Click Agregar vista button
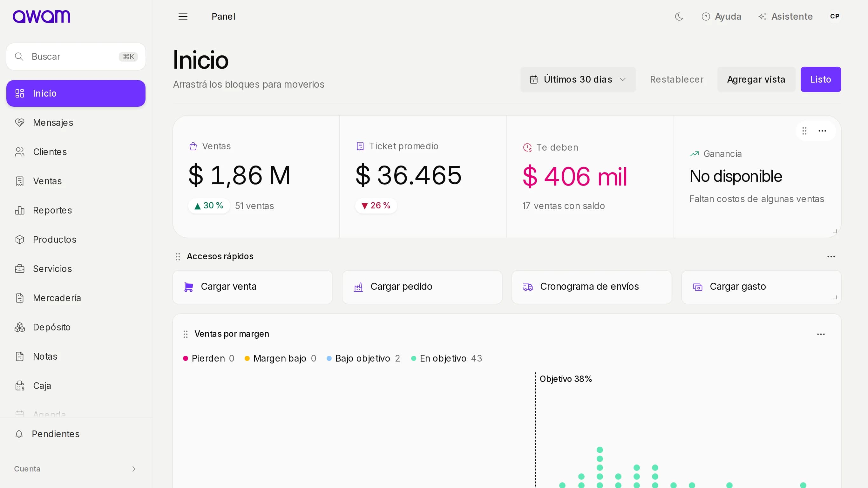The image size is (868, 488). point(756,79)
